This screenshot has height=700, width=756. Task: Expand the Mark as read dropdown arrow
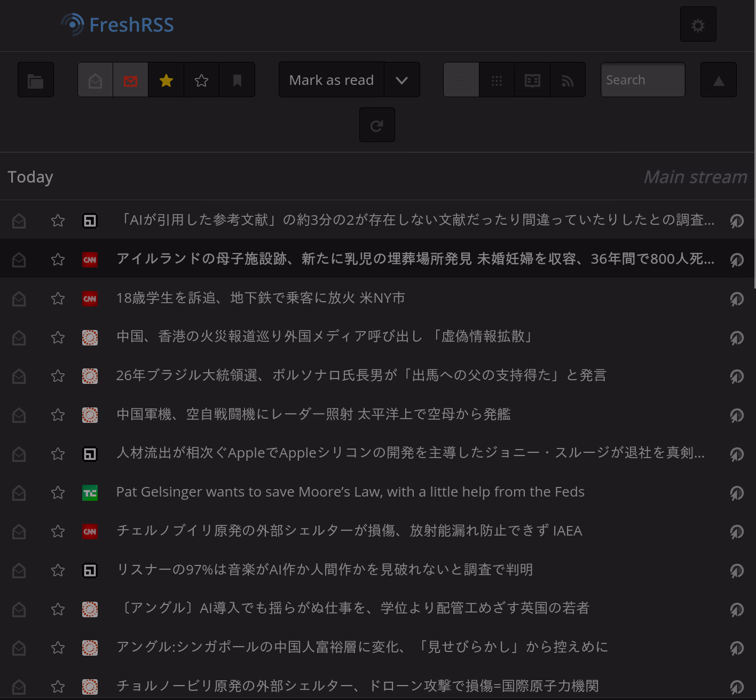[401, 80]
